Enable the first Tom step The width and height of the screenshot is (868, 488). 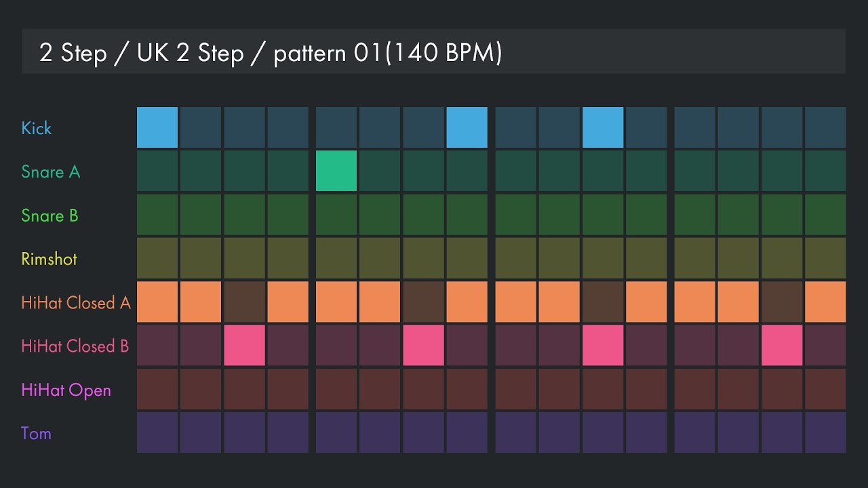pyautogui.click(x=157, y=432)
